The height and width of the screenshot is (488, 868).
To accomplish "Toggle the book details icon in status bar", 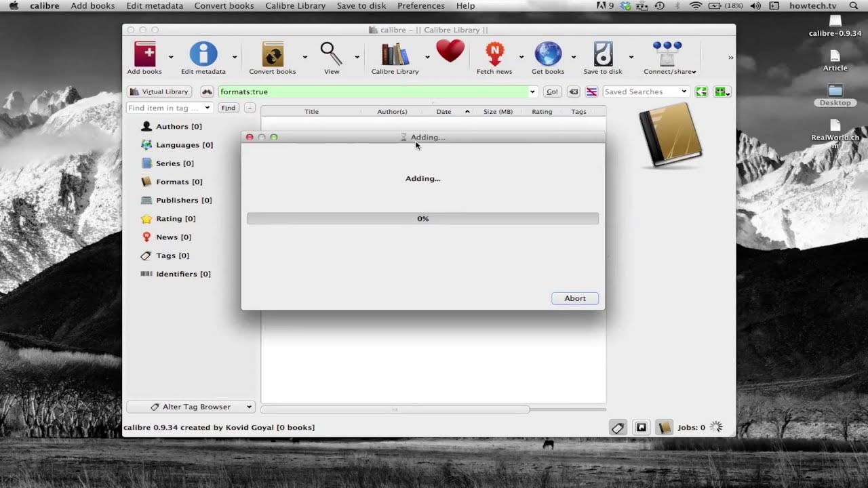I will pos(664,428).
